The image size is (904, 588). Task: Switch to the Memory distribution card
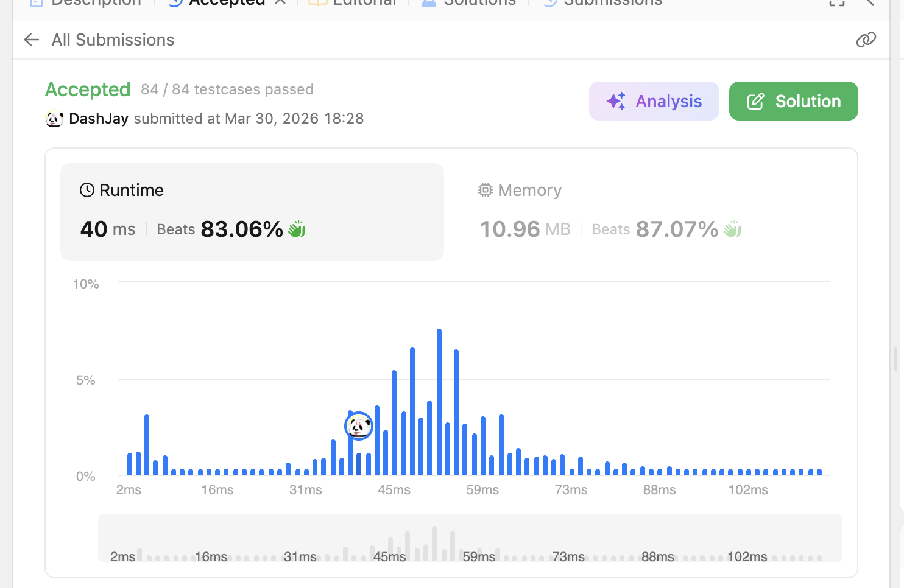(651, 211)
